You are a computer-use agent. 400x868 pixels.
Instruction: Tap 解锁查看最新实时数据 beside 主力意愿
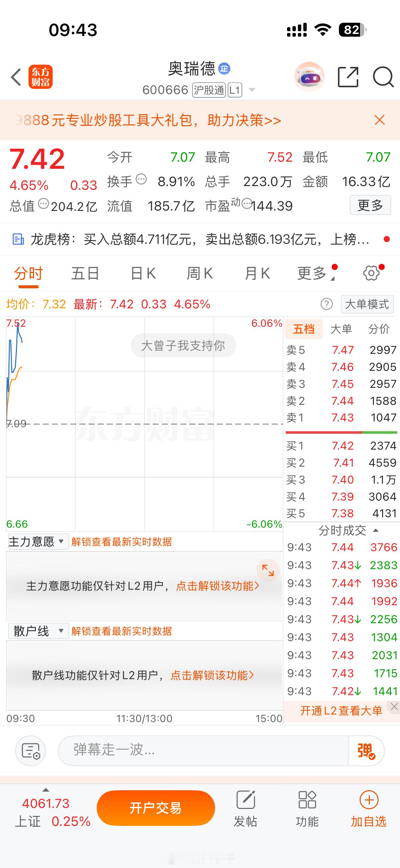pos(121,542)
